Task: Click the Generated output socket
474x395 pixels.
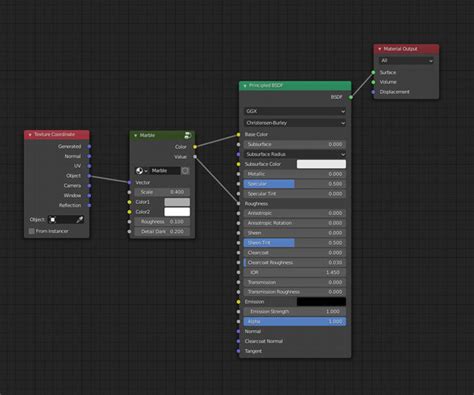Action: pyautogui.click(x=89, y=146)
